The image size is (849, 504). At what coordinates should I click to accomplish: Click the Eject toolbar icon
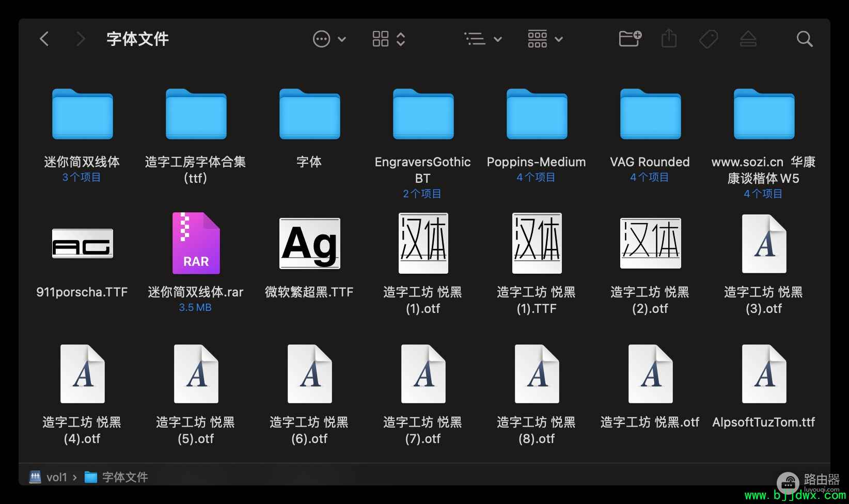748,39
